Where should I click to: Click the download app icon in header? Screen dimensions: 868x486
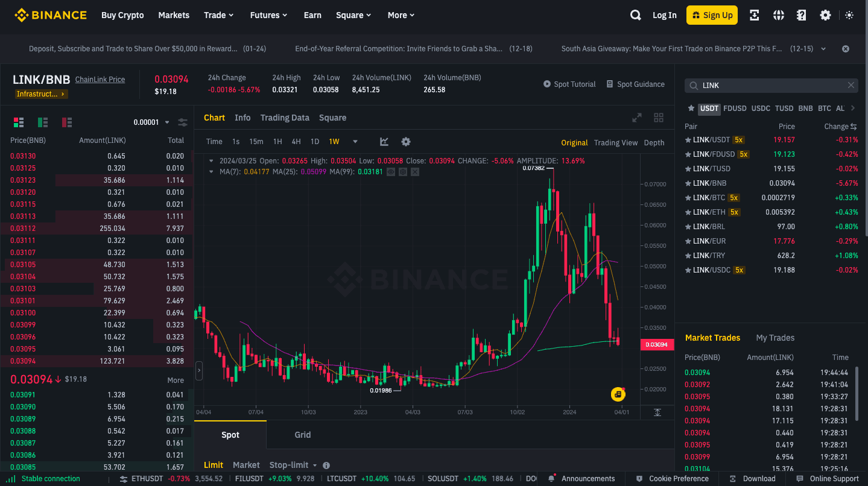[x=754, y=15]
